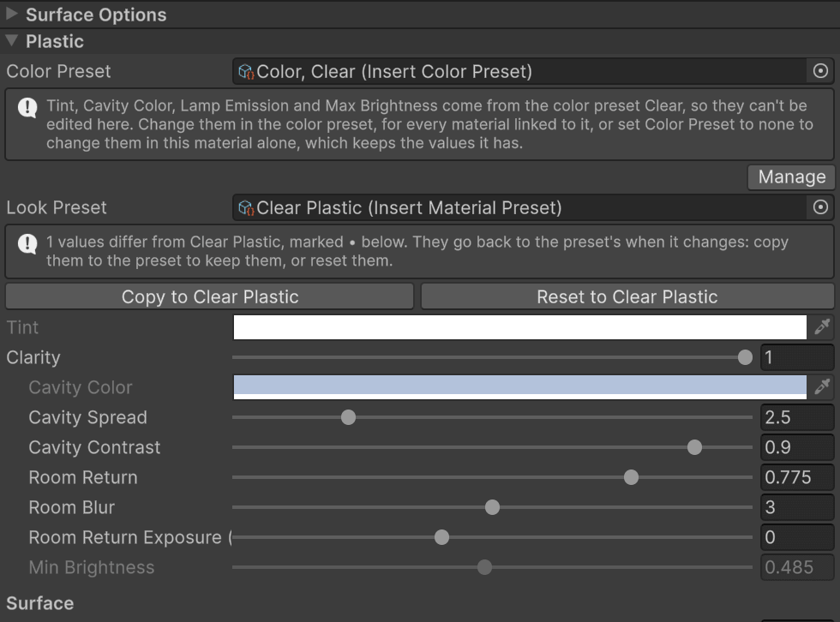Click the Min Brightness label
Screen dimensions: 840x622
[91, 567]
